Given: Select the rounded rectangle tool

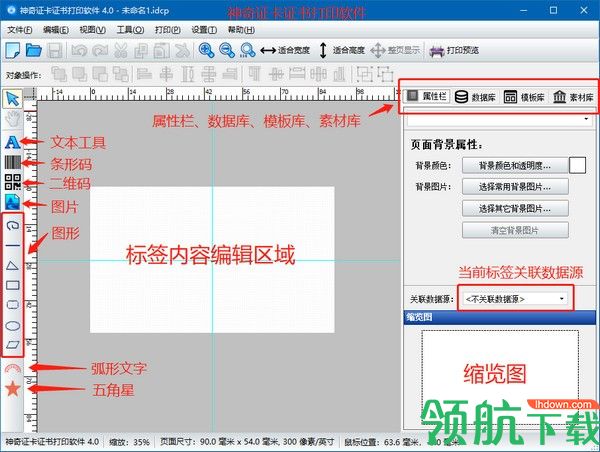Looking at the screenshot, I should (13, 305).
